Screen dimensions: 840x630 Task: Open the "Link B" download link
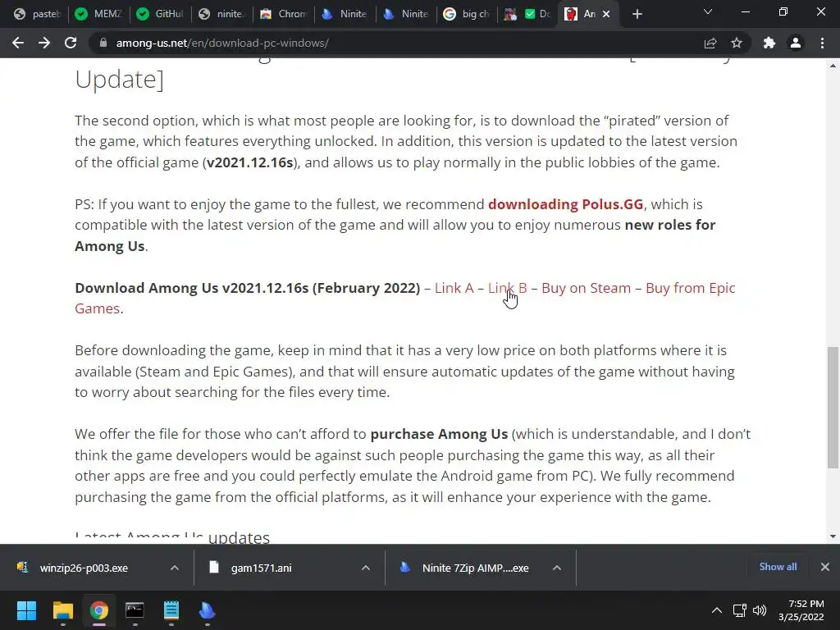[507, 288]
